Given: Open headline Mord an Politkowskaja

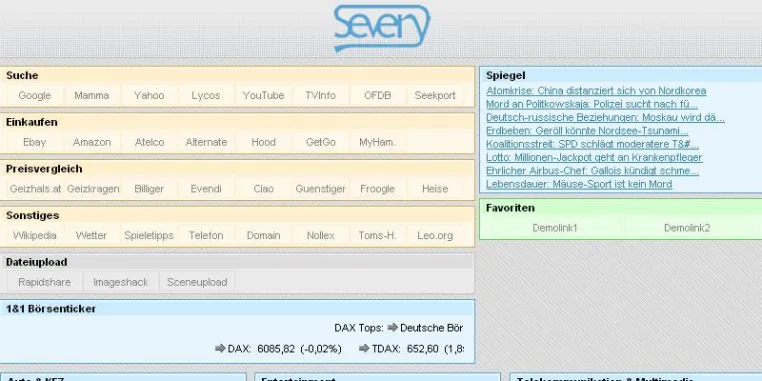Looking at the screenshot, I should tap(591, 104).
